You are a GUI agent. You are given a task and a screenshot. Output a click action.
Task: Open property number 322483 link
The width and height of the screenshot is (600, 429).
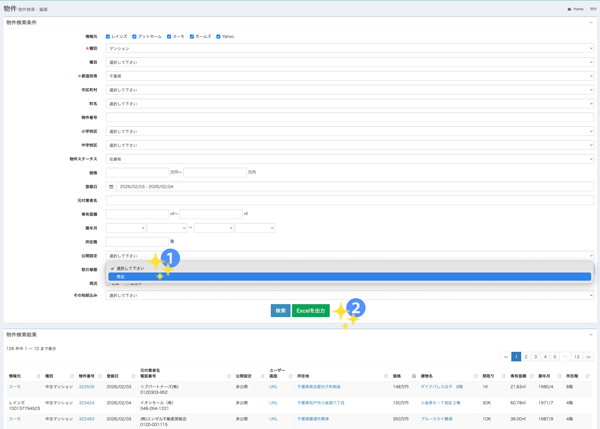86,419
